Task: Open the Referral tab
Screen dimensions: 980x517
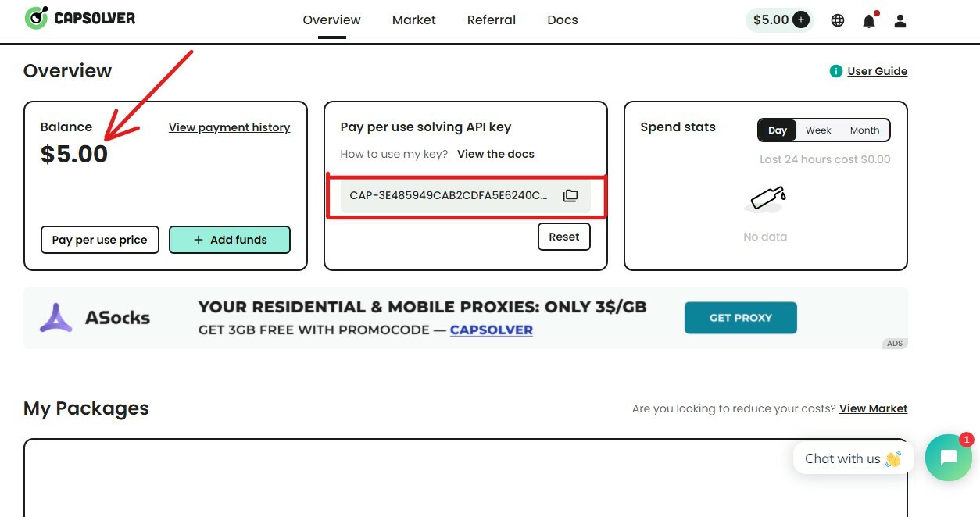Action: click(x=492, y=20)
